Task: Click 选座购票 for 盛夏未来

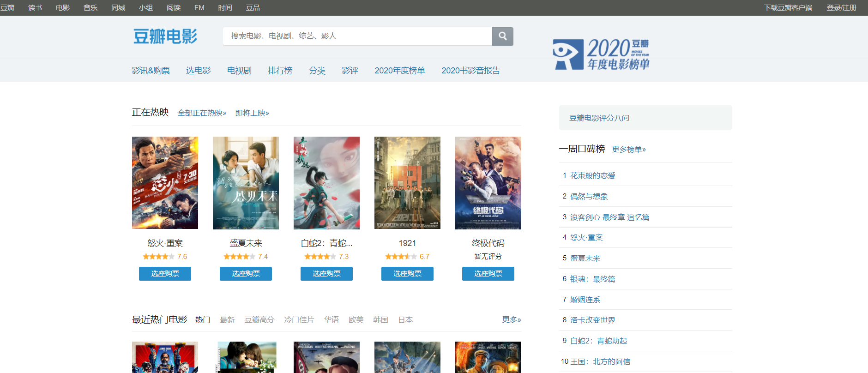Action: 246,274
